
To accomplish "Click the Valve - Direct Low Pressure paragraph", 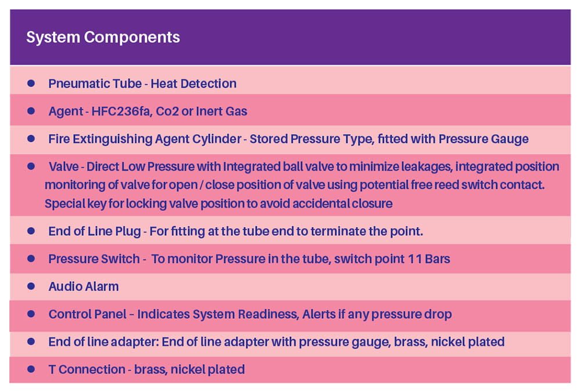I will point(302,185).
